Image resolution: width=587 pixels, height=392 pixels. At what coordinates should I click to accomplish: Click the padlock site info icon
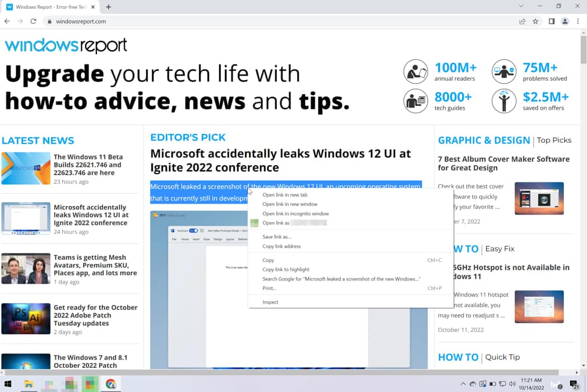point(49,21)
